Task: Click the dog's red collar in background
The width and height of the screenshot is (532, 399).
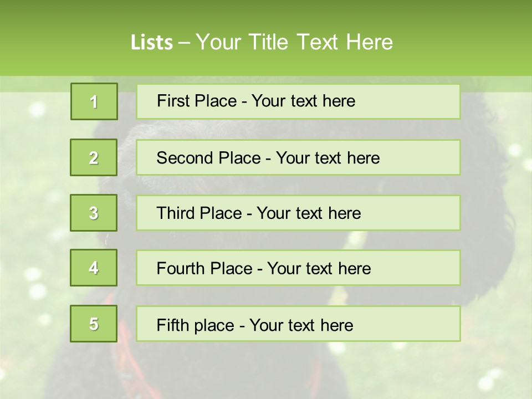Action: [125, 337]
